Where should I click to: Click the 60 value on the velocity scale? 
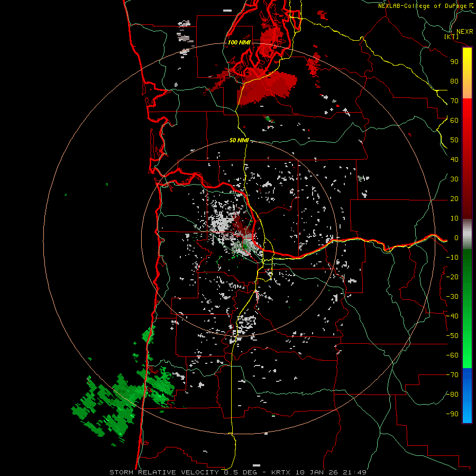pos(454,121)
